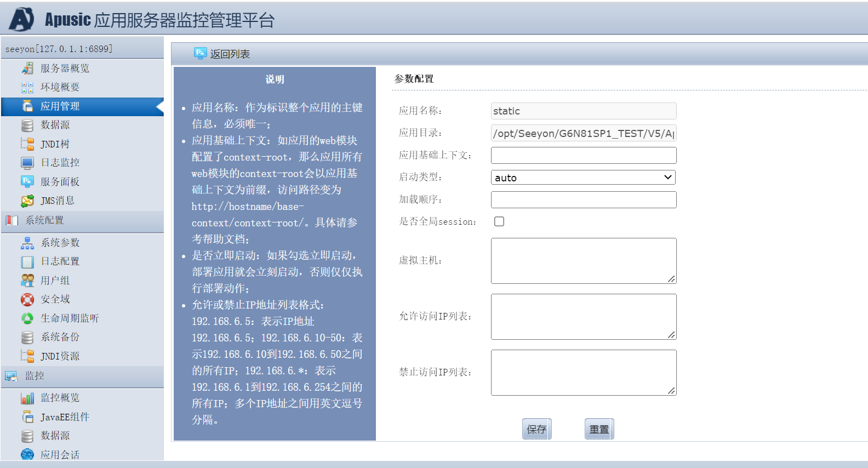The image size is (868, 468).
Task: Click the 参数配置 heading text
Action: click(414, 79)
